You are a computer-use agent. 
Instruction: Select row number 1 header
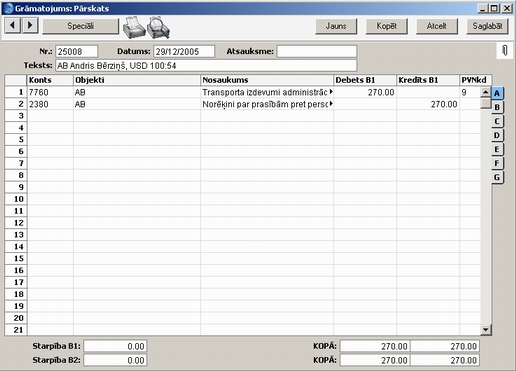point(16,92)
